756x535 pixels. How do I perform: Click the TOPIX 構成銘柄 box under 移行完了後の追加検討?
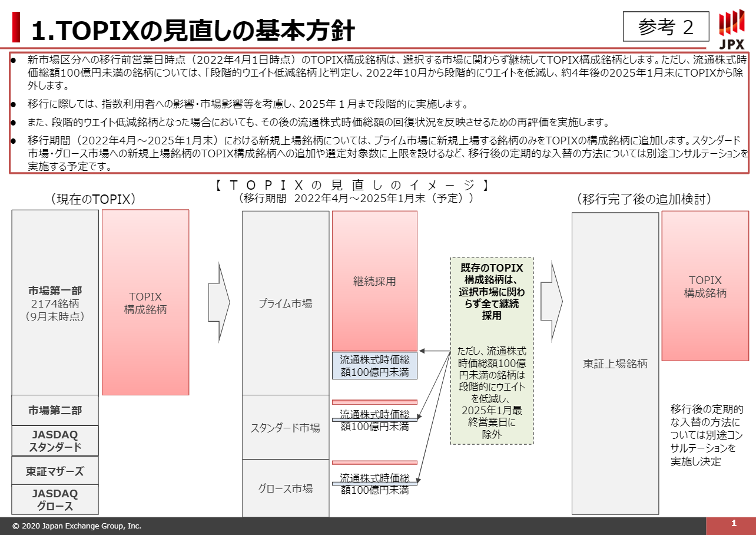coord(705,286)
